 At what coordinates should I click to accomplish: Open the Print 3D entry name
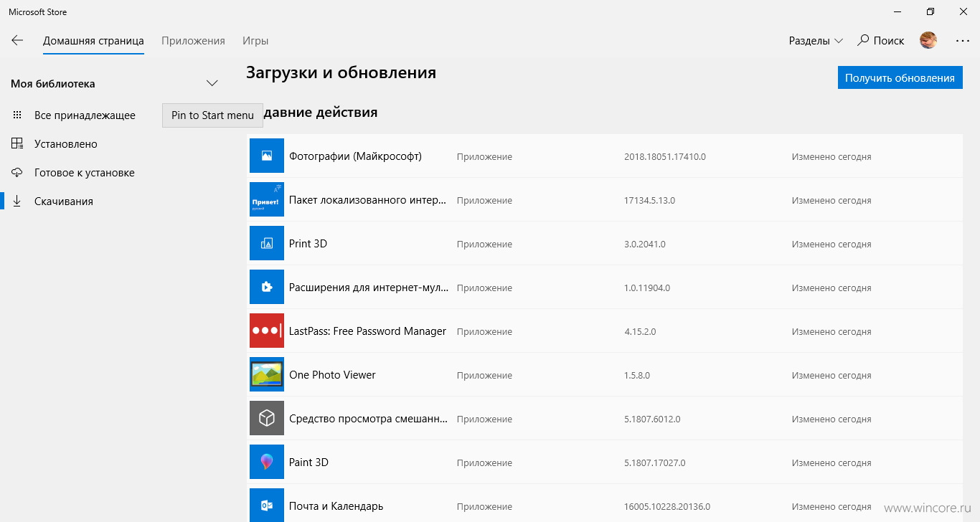[308, 244]
